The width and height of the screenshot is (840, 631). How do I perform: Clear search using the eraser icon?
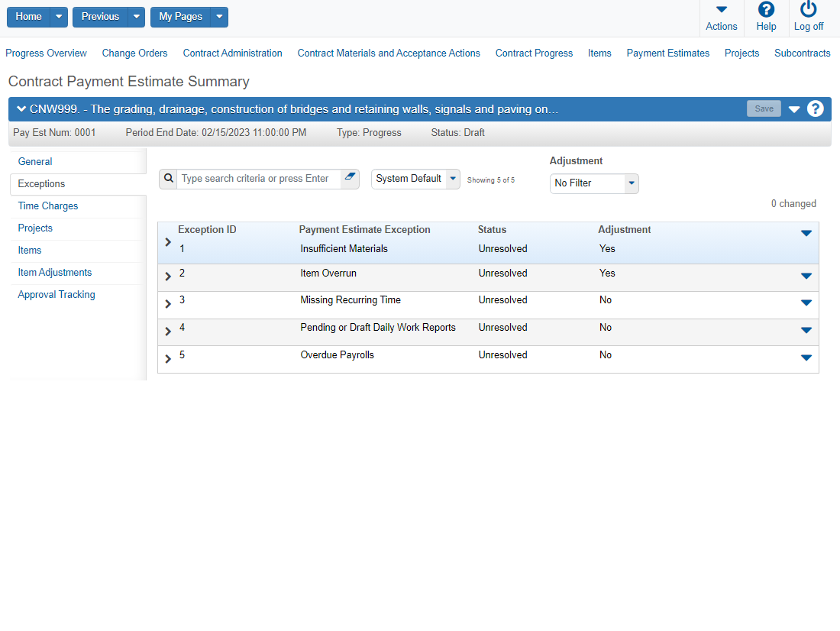[x=350, y=176]
